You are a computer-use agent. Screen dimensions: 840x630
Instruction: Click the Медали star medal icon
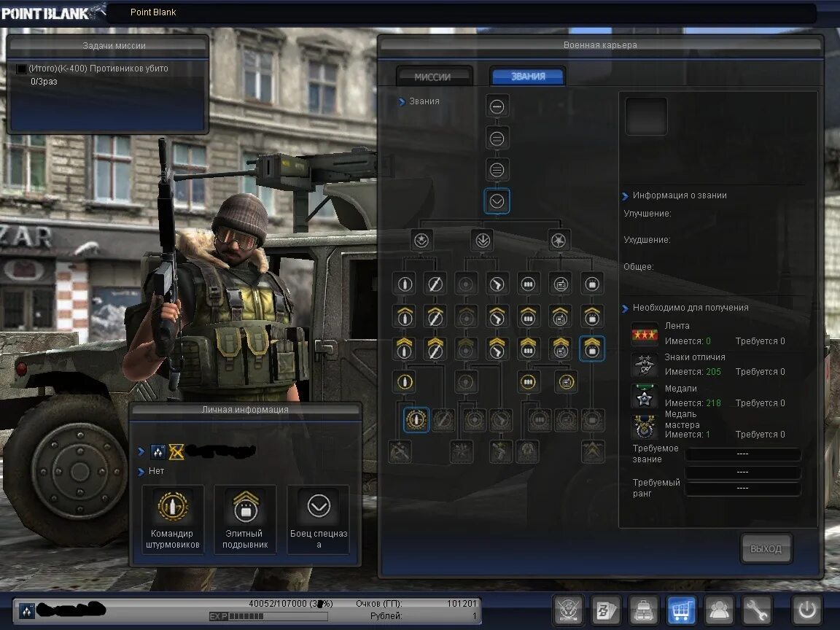[645, 397]
